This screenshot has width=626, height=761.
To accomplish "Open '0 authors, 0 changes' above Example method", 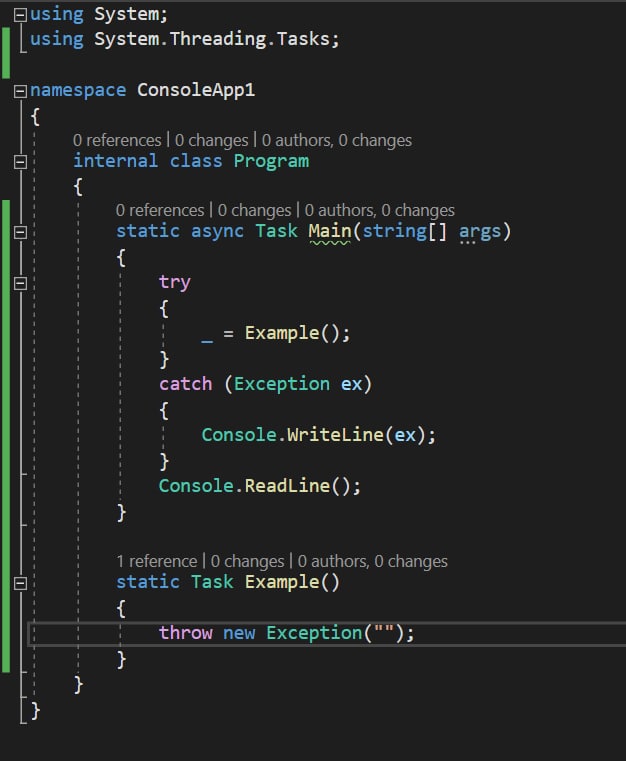I will 372,561.
